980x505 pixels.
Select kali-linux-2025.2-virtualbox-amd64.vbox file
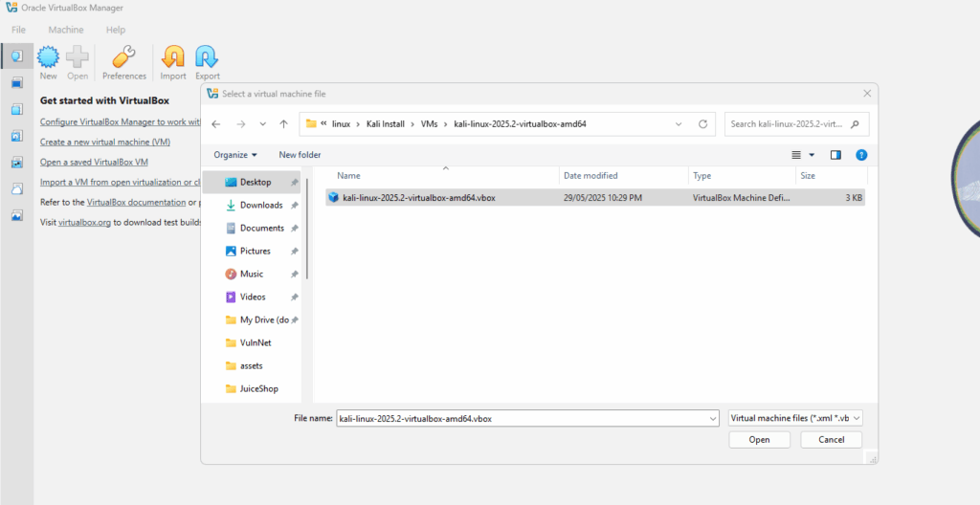pyautogui.click(x=595, y=197)
